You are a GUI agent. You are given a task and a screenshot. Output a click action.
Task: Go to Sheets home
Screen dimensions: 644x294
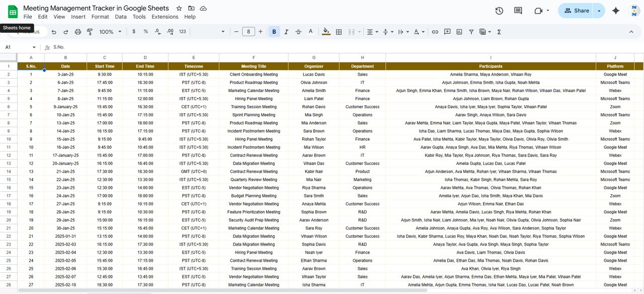[x=11, y=11]
